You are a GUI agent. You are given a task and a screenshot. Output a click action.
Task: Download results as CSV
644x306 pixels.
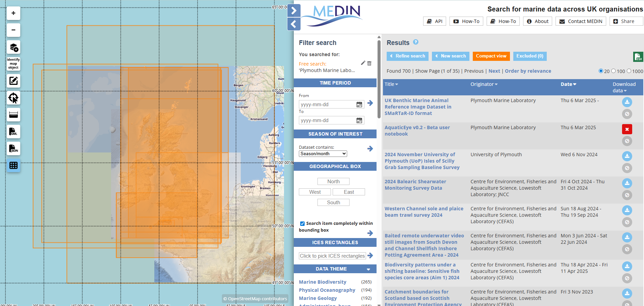tap(638, 57)
